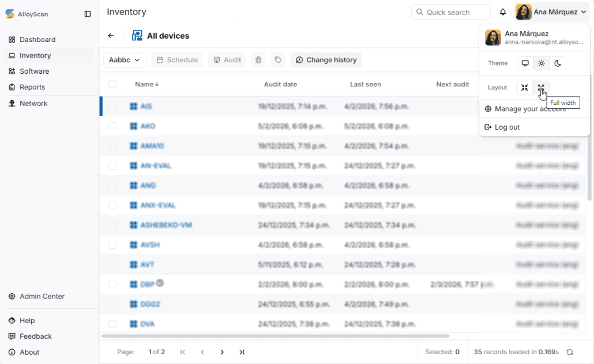The width and height of the screenshot is (594, 364).
Task: Select the AN-EVAL row checkbox
Action: coord(112,165)
